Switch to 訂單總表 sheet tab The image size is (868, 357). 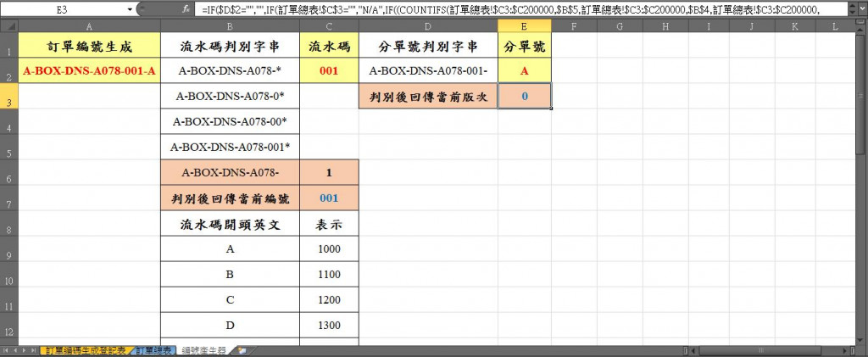(154, 351)
